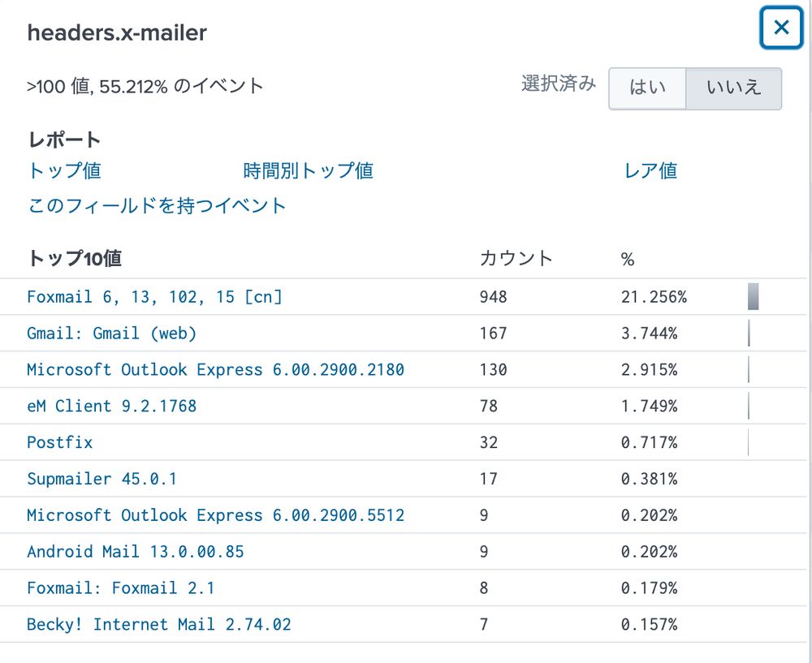Click count 948 in Foxmail row
The height and width of the screenshot is (663, 812).
pos(493,296)
